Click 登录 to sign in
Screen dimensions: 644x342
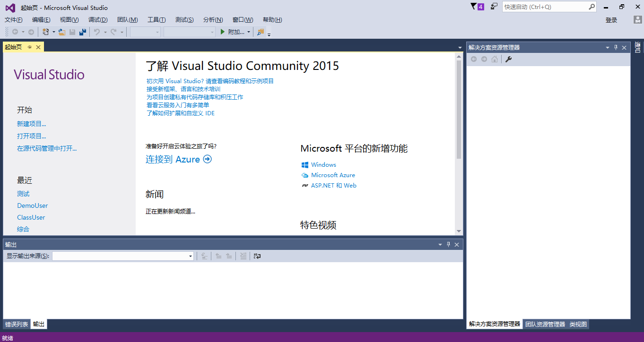611,20
